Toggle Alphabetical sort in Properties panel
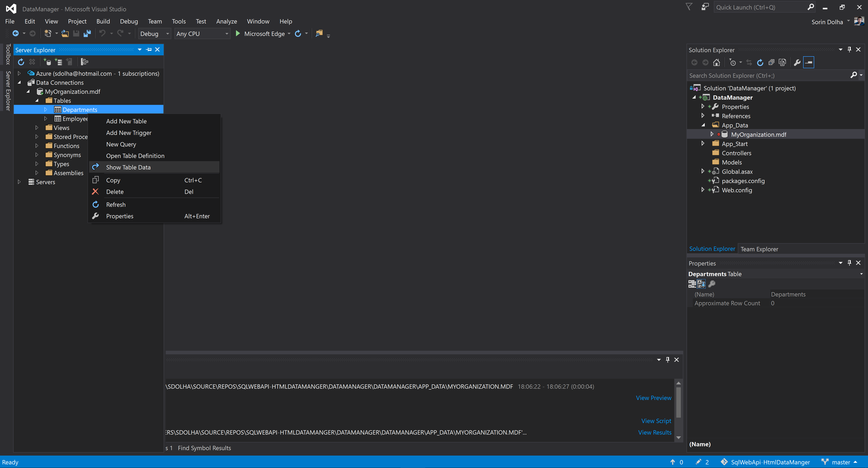The image size is (868, 468). 701,284
